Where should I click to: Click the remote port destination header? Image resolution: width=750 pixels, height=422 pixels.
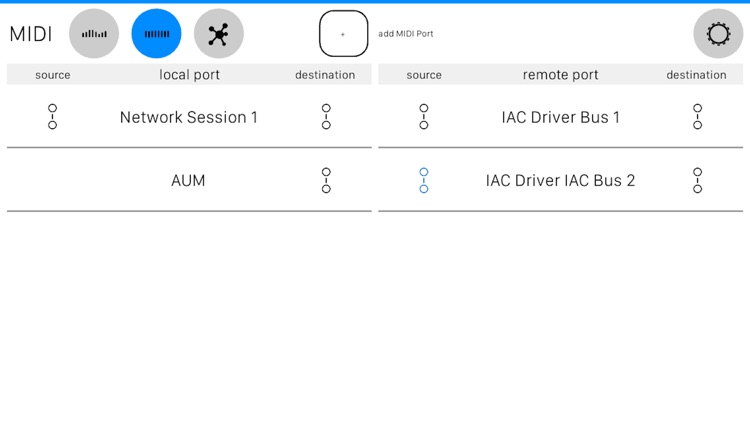coord(696,75)
